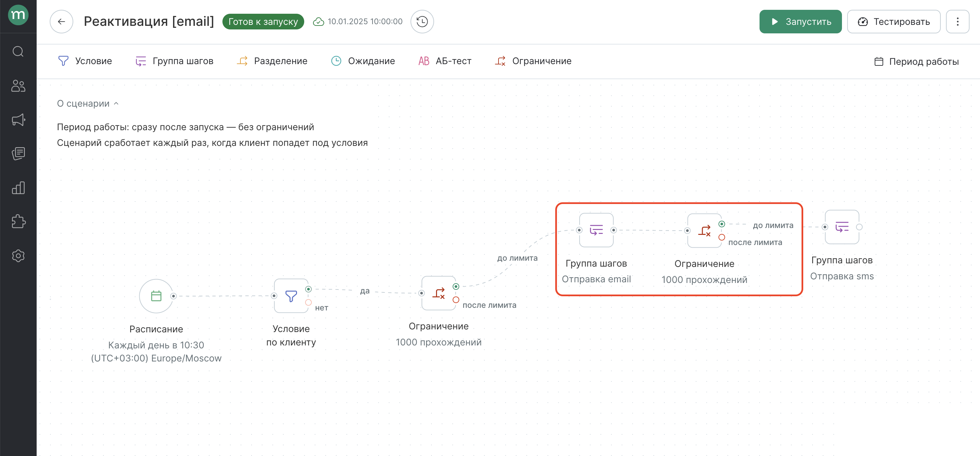Image resolution: width=980 pixels, height=456 pixels.
Task: Open the customers section people icon
Action: click(x=18, y=86)
